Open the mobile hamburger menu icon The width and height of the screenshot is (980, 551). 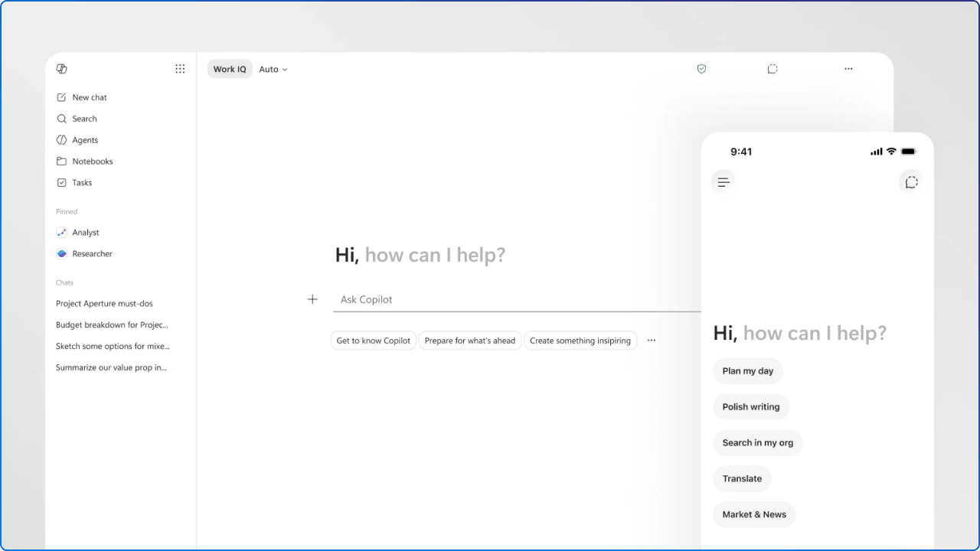724,182
